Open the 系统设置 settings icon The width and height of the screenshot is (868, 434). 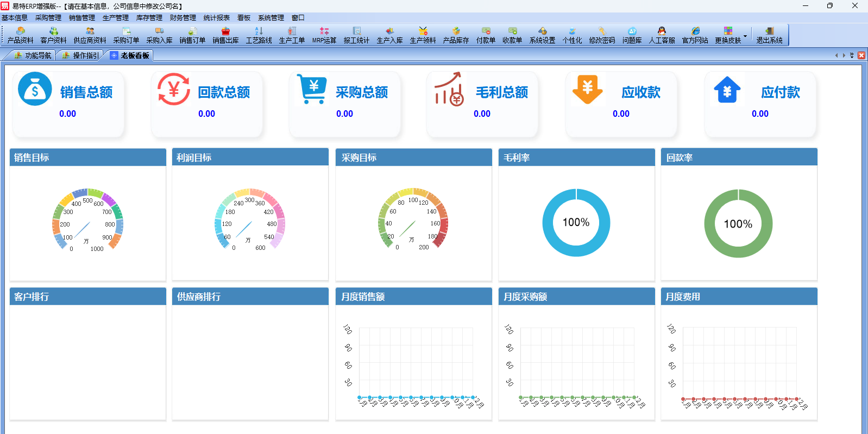click(542, 35)
